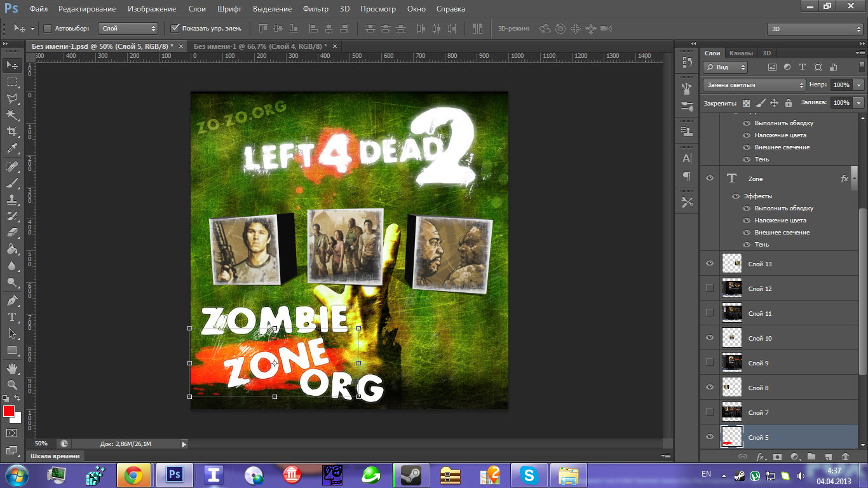Enable the Автовыбор checkbox
The height and width of the screenshot is (488, 868).
(48, 29)
